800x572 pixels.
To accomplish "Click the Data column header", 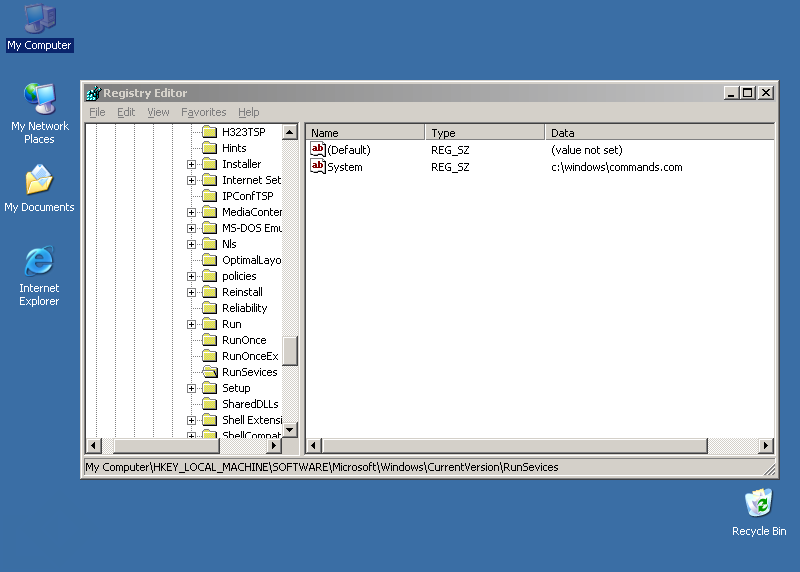I will [x=660, y=133].
